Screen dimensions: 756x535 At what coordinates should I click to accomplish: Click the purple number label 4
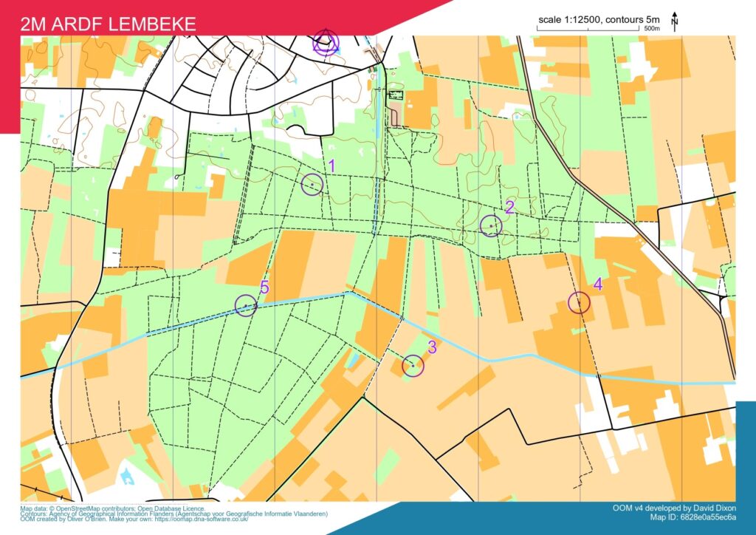598,284
